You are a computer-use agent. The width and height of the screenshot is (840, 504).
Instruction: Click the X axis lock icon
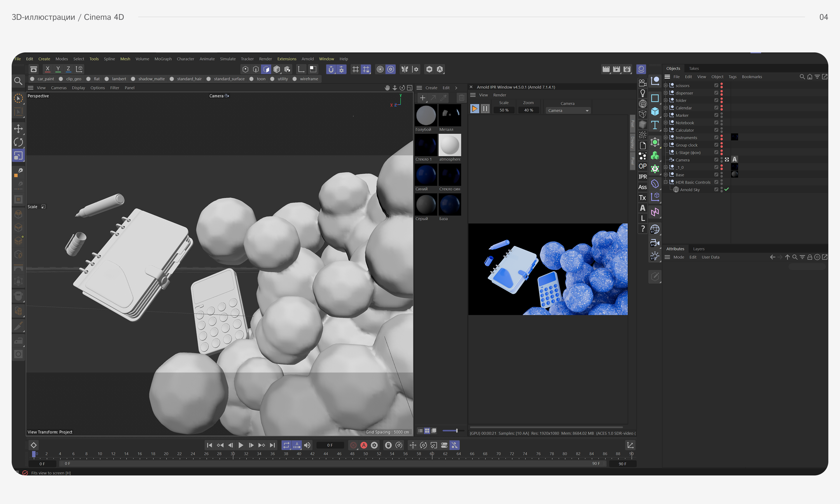click(x=48, y=69)
